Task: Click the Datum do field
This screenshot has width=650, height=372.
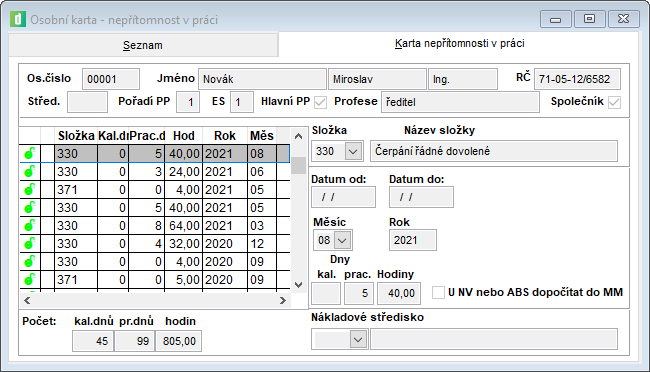Action: pyautogui.click(x=421, y=197)
